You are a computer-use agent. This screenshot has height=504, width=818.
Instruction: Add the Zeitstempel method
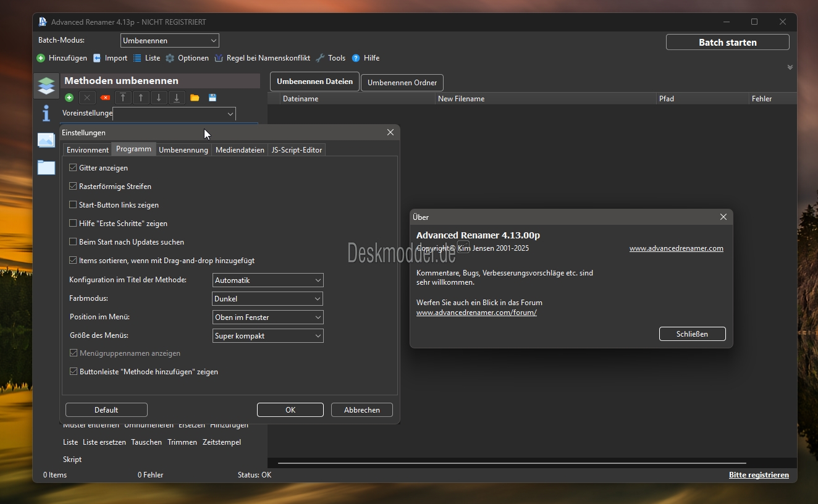tap(222, 442)
